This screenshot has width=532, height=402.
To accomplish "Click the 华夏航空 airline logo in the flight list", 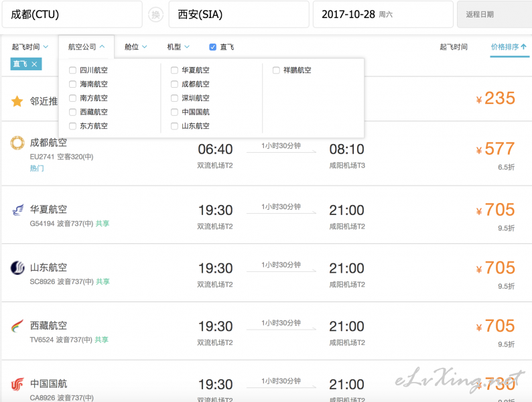I will [x=17, y=210].
